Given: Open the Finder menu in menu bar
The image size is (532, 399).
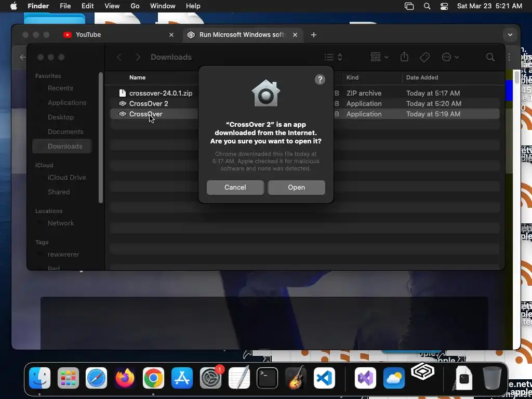Looking at the screenshot, I should (38, 6).
